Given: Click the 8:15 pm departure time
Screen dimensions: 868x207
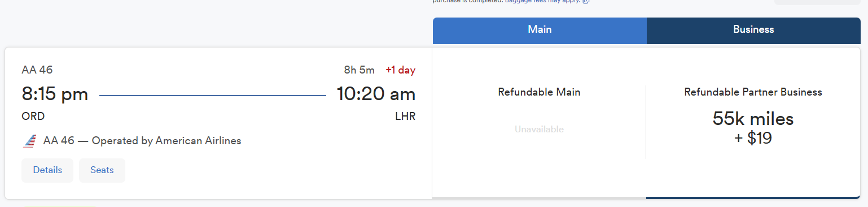Looking at the screenshot, I should [x=55, y=94].
